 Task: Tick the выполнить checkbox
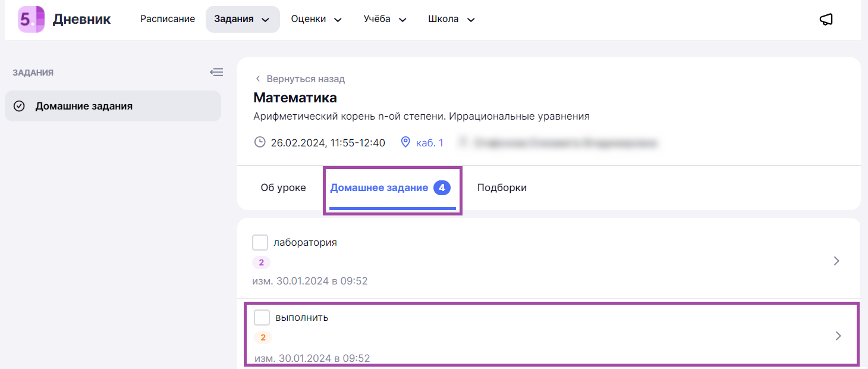[x=262, y=318]
